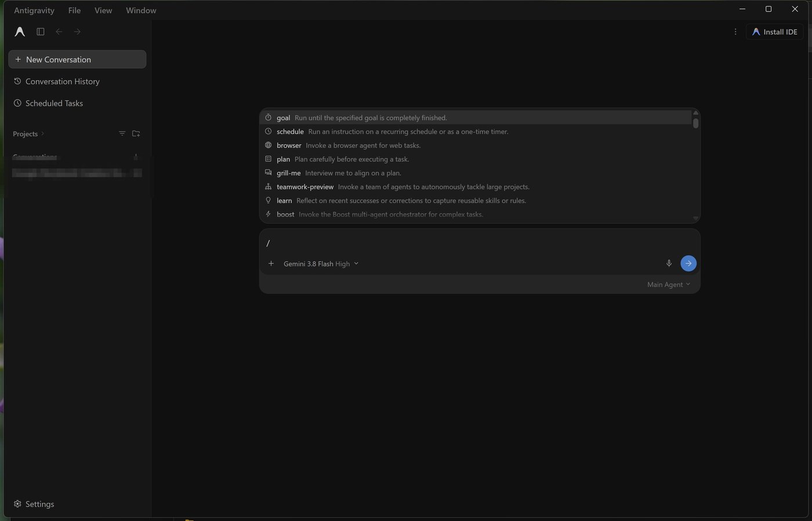The width and height of the screenshot is (812, 521).
Task: Open the Antigravity menu
Action: click(x=34, y=10)
